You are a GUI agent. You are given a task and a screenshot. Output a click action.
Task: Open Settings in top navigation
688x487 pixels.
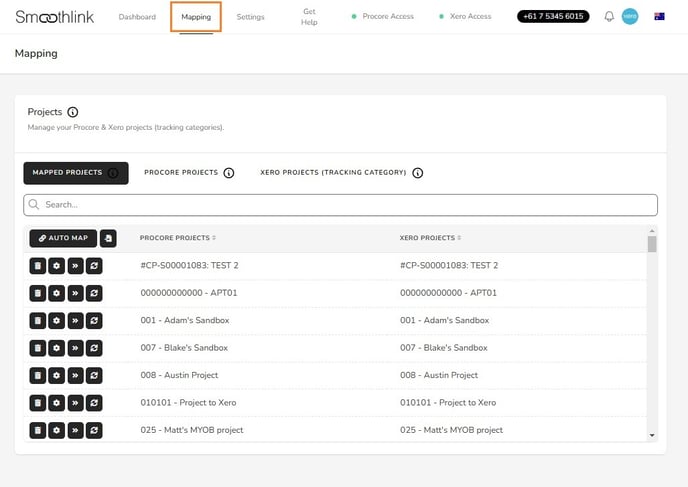(250, 17)
